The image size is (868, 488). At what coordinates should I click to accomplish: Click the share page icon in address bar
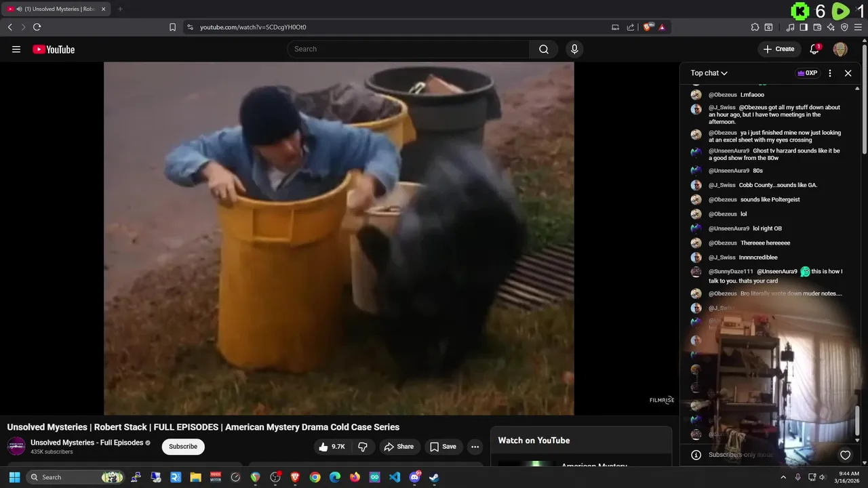(x=631, y=27)
